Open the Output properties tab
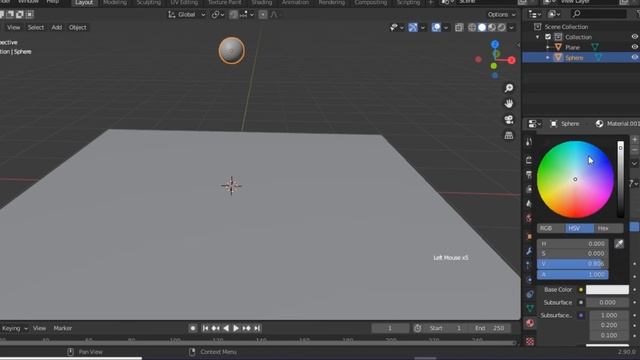The height and width of the screenshot is (360, 640). [529, 175]
